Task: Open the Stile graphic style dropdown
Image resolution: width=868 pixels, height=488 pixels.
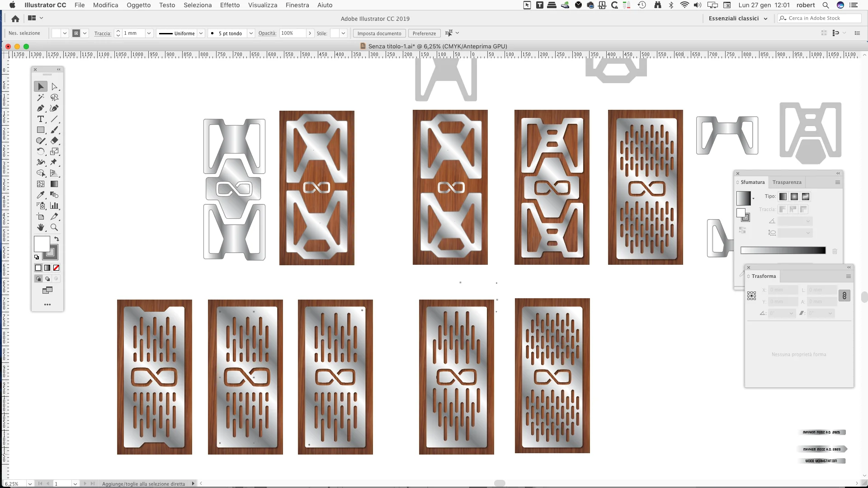Action: (x=343, y=33)
